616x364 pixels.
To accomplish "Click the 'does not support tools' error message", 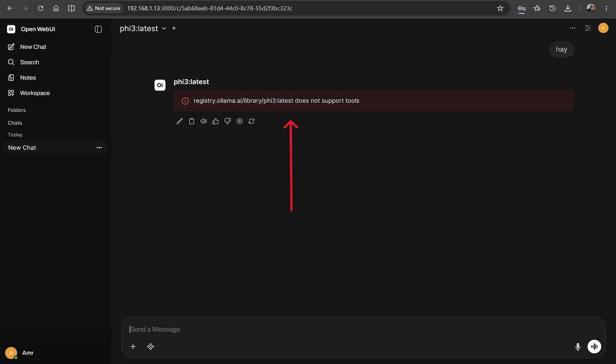I will point(374,101).
